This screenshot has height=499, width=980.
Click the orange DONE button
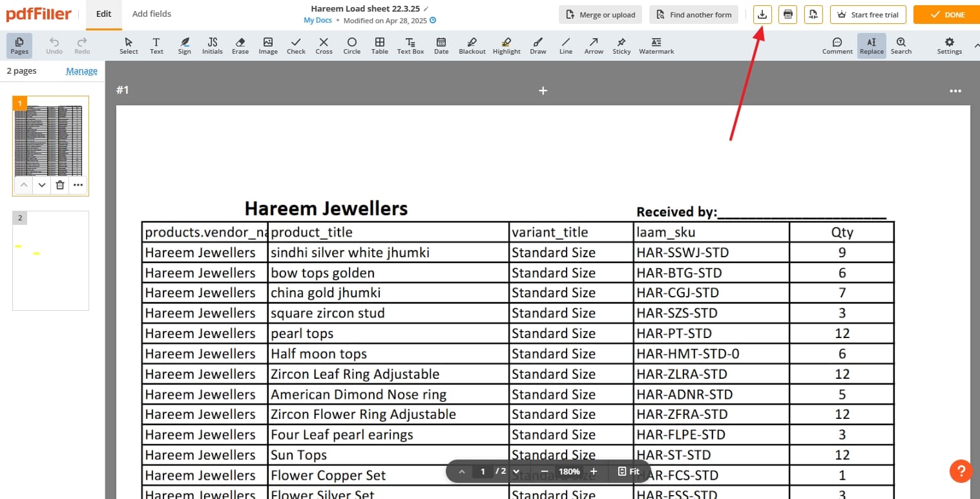[946, 14]
